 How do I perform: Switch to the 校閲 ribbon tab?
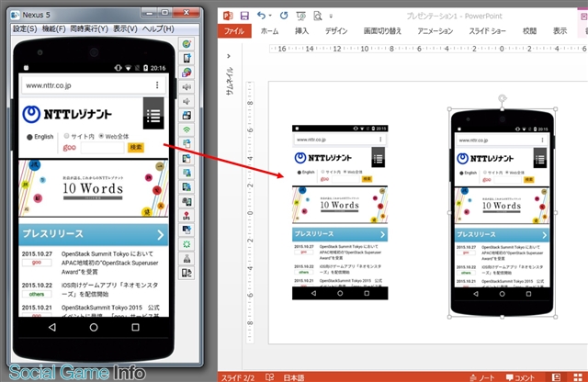pyautogui.click(x=529, y=31)
